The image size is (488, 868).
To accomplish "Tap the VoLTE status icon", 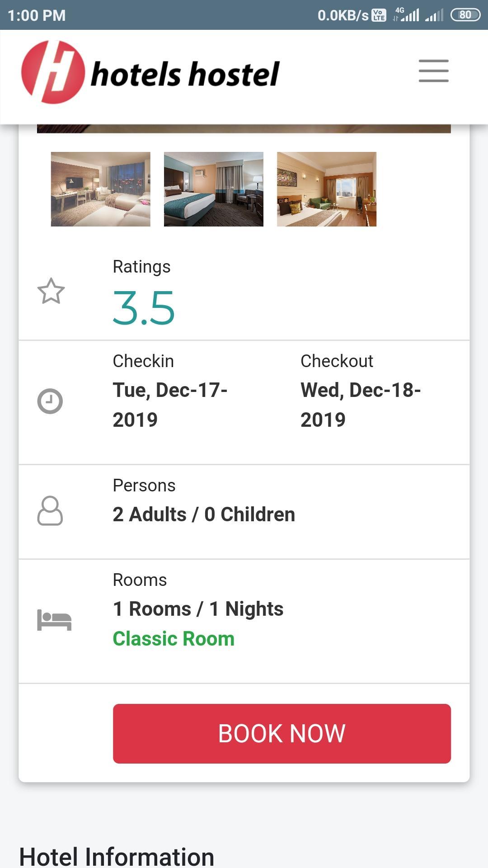I will coord(379,15).
